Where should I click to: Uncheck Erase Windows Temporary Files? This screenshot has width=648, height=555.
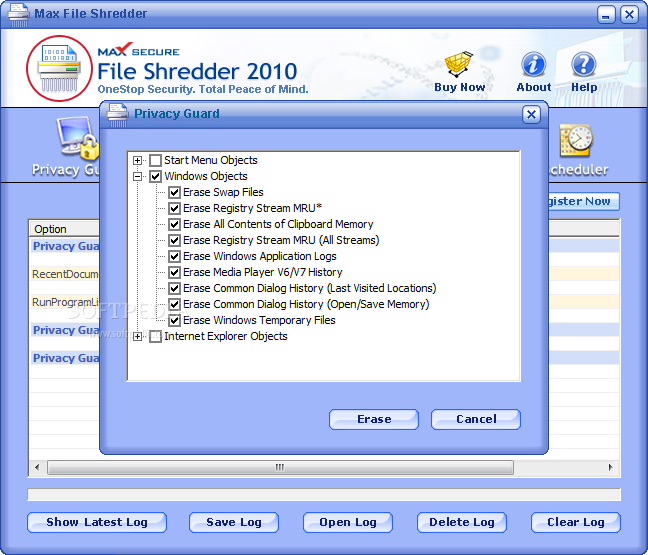tap(174, 321)
